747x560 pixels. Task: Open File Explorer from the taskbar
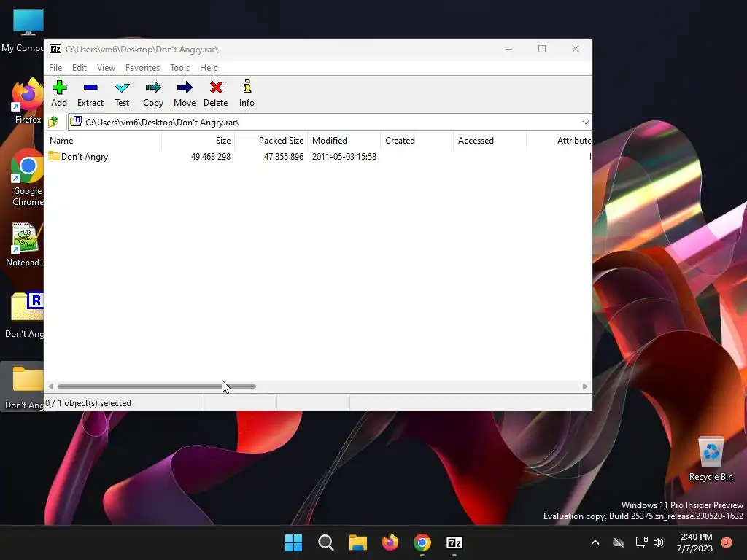[x=357, y=542]
